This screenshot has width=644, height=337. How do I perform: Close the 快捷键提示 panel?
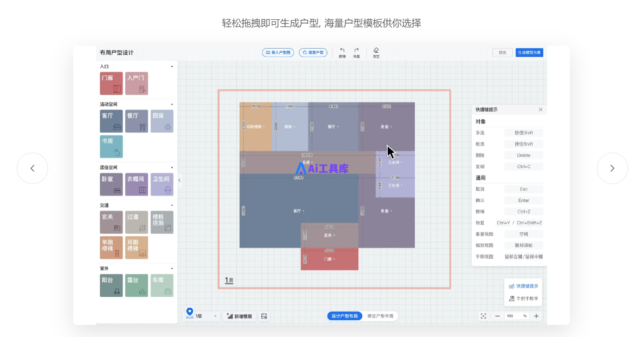pyautogui.click(x=541, y=110)
